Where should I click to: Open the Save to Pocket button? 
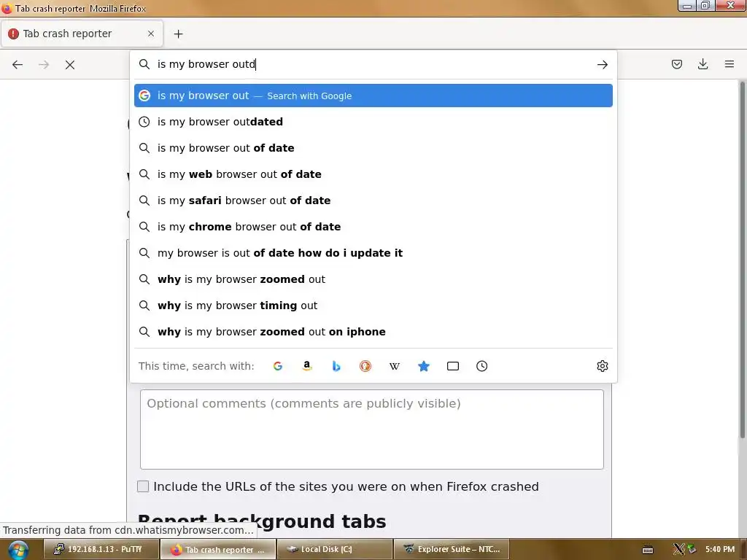(676, 64)
